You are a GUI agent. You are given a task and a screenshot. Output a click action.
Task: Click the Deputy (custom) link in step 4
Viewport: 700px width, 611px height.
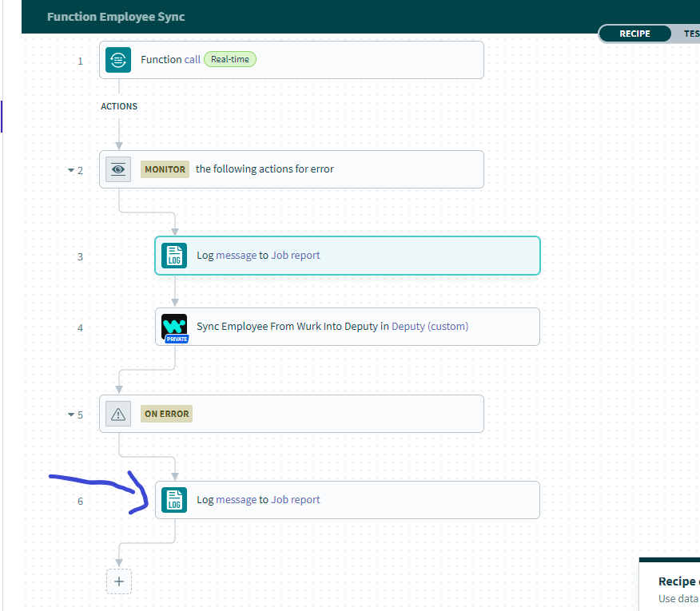coord(430,326)
